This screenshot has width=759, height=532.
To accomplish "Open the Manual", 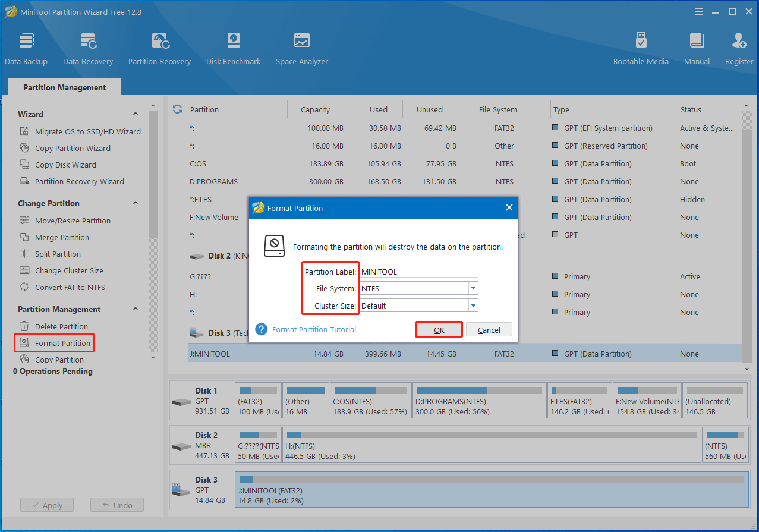I will pos(697,49).
